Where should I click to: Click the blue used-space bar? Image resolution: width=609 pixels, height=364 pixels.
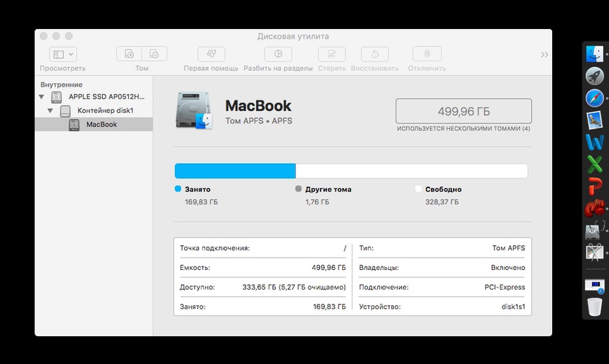(x=235, y=171)
